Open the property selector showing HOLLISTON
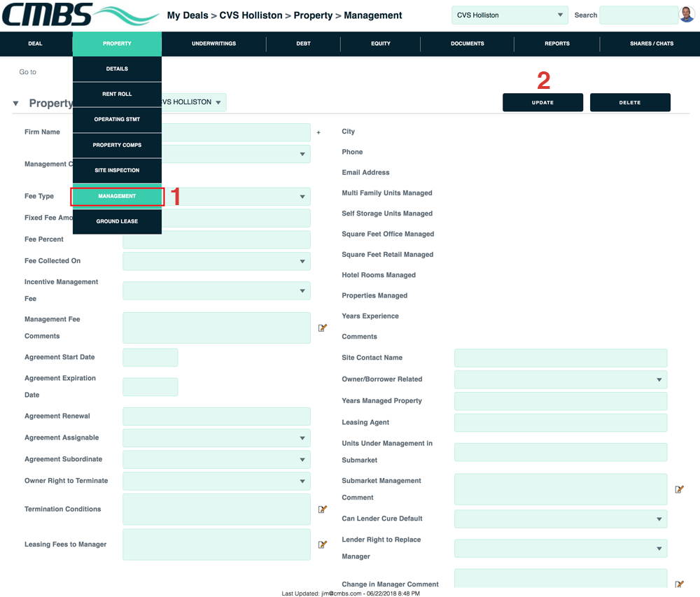This screenshot has height=597, width=700. point(194,102)
